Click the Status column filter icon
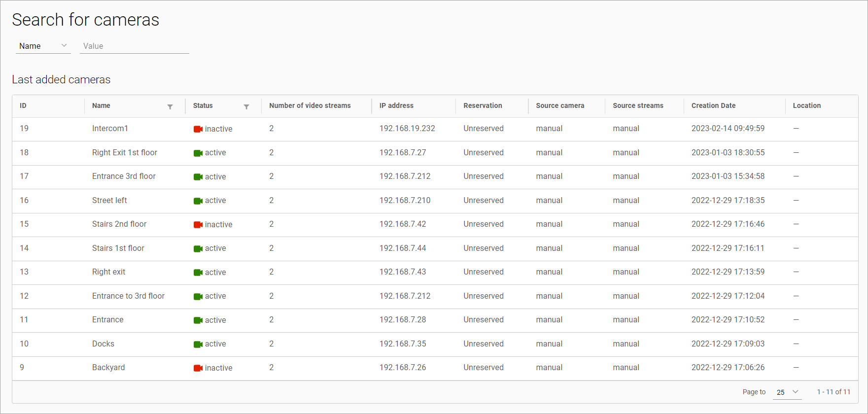The width and height of the screenshot is (868, 414). [246, 106]
